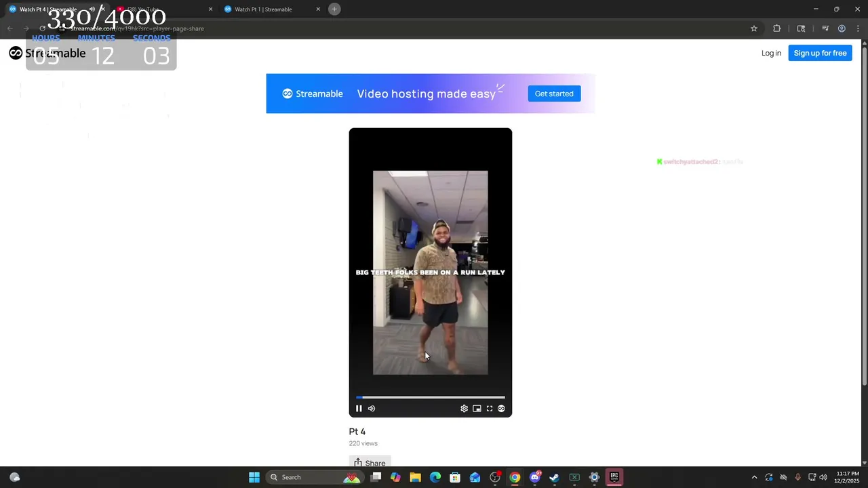Click Sign up for free button

click(820, 53)
